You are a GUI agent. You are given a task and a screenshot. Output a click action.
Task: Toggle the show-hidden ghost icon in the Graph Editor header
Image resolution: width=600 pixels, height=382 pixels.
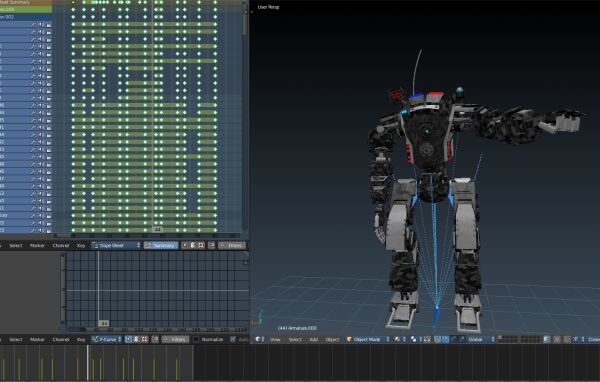point(136,340)
